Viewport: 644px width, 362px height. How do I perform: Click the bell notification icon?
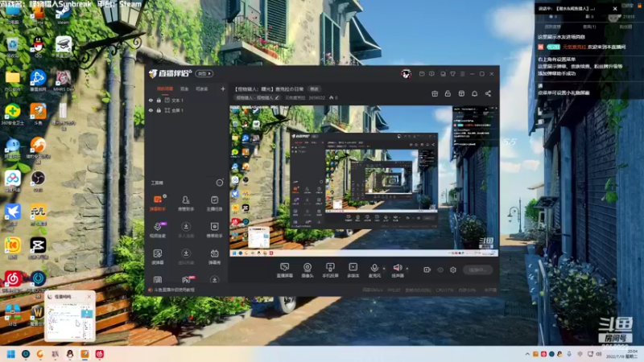pyautogui.click(x=474, y=93)
